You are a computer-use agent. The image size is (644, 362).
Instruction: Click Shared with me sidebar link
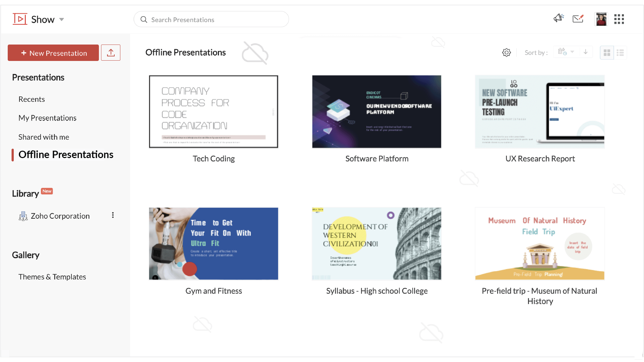(44, 137)
